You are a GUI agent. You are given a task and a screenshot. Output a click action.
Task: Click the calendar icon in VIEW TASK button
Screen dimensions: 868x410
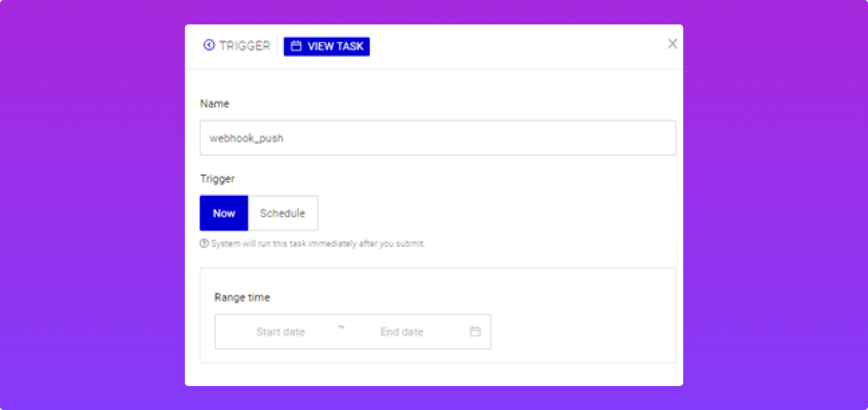296,46
